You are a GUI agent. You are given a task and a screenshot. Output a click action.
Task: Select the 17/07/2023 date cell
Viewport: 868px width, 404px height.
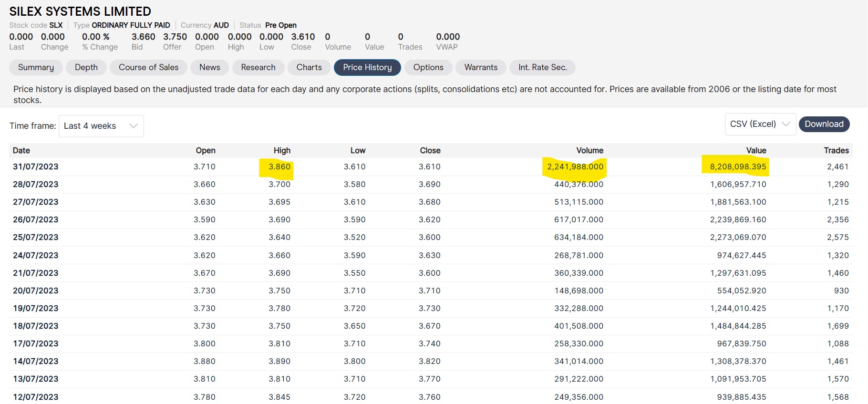pyautogui.click(x=36, y=344)
